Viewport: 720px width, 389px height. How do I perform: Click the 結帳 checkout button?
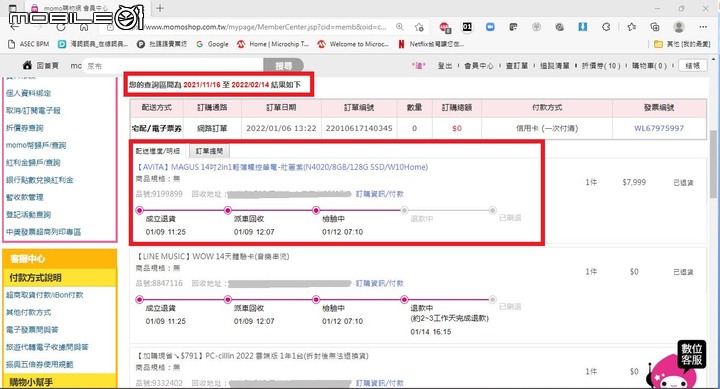(692, 66)
